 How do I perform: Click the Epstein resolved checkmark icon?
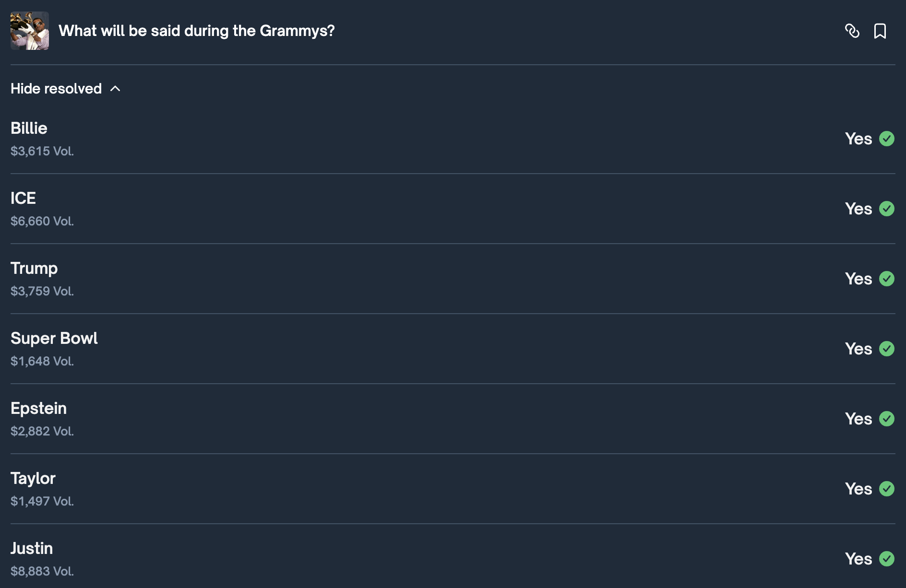pos(886,419)
